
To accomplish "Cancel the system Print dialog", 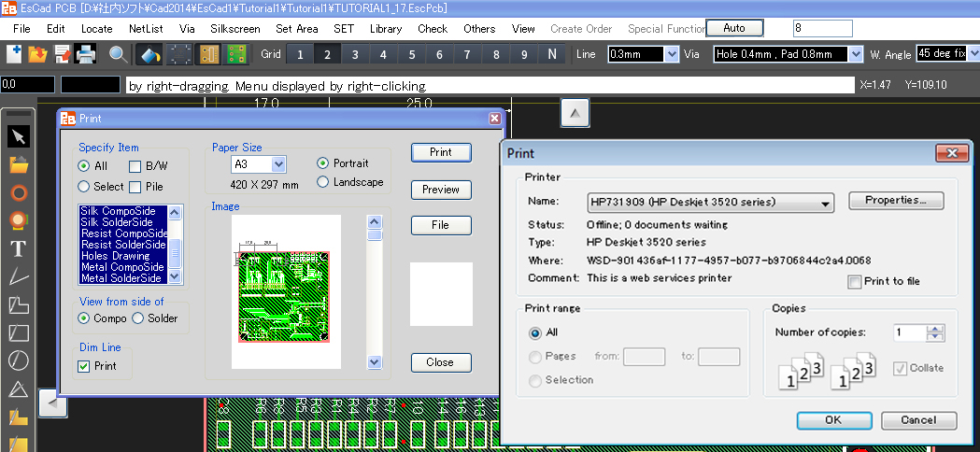I will (x=918, y=420).
